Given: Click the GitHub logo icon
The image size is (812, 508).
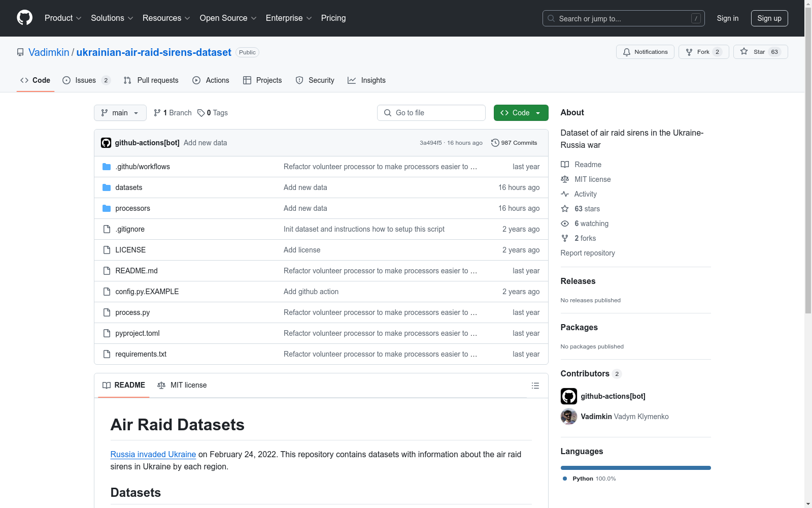Looking at the screenshot, I should tap(24, 18).
